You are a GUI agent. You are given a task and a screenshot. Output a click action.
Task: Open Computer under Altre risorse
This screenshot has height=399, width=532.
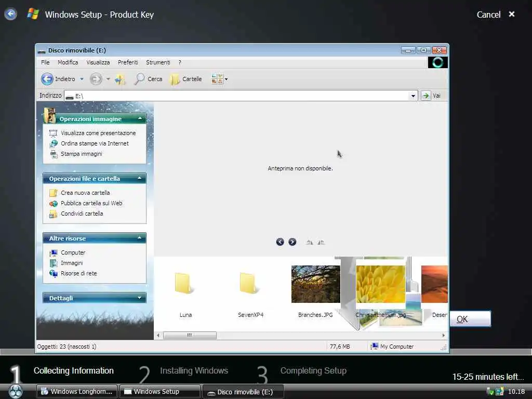pyautogui.click(x=73, y=253)
